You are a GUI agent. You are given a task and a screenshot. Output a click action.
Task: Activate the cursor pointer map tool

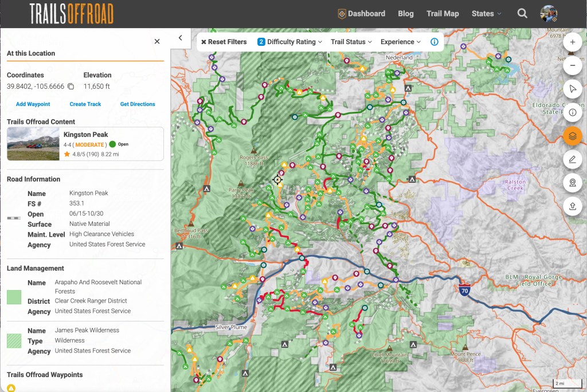(573, 89)
